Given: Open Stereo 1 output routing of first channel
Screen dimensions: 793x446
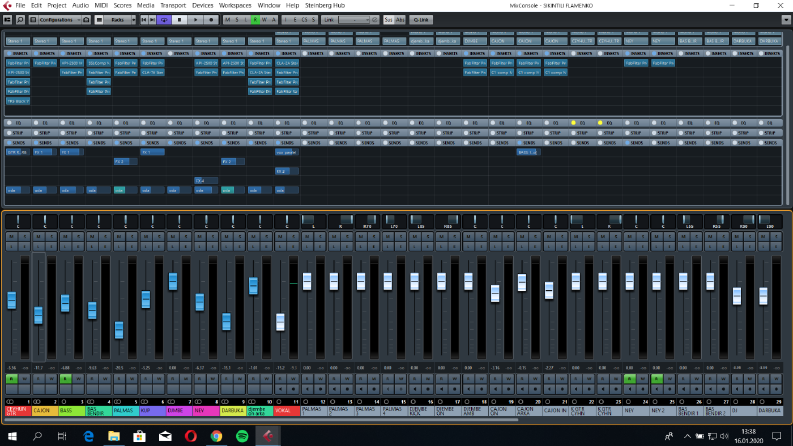Looking at the screenshot, I should point(18,41).
